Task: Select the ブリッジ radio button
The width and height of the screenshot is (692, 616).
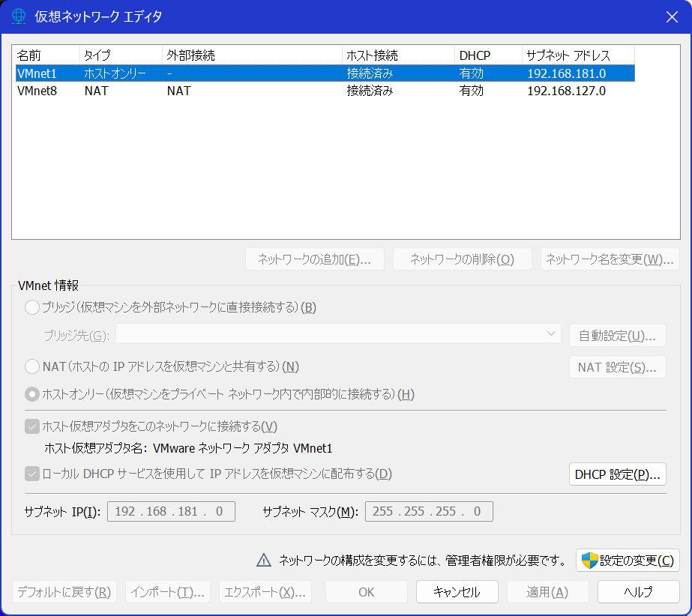Action: coord(32,307)
